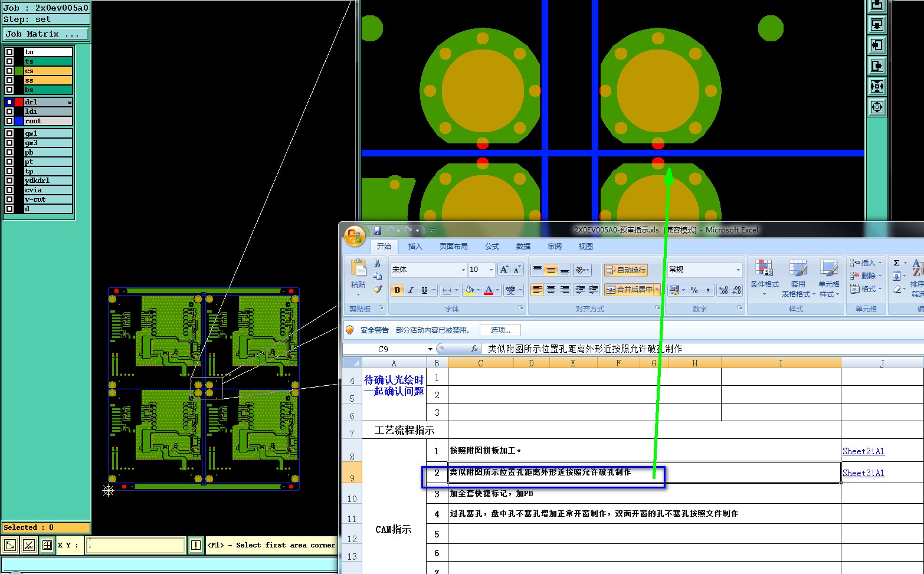Screen dimensions: 924x574
Task: Toggle the checkbox for layer rout
Action: [9, 121]
